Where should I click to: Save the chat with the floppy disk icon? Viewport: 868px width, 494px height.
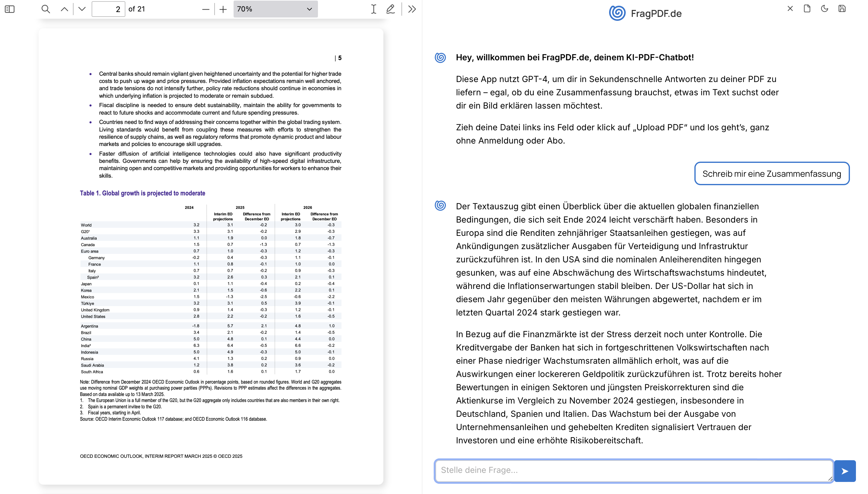(x=842, y=8)
